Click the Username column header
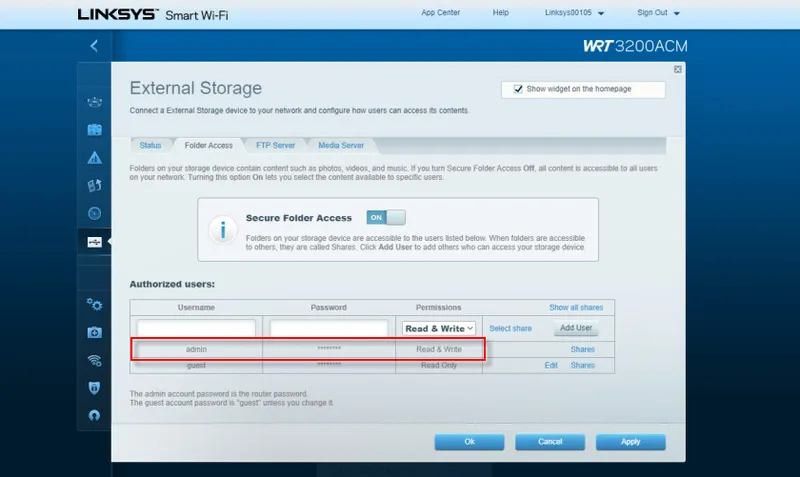 coord(196,308)
